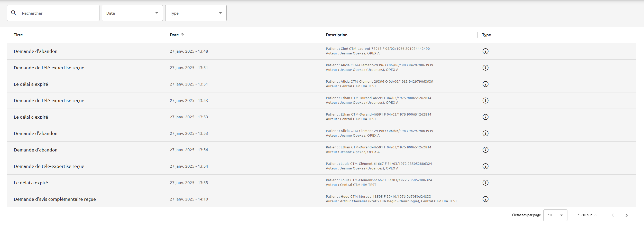Click info icon on 13:48 Demande d'abandon row
644x229 pixels.
click(485, 51)
